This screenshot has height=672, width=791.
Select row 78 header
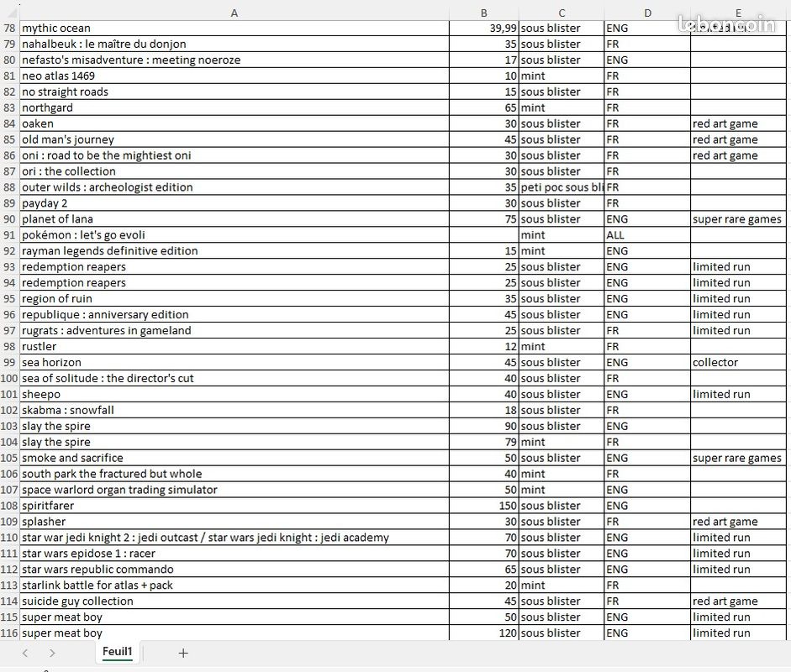pos(9,29)
